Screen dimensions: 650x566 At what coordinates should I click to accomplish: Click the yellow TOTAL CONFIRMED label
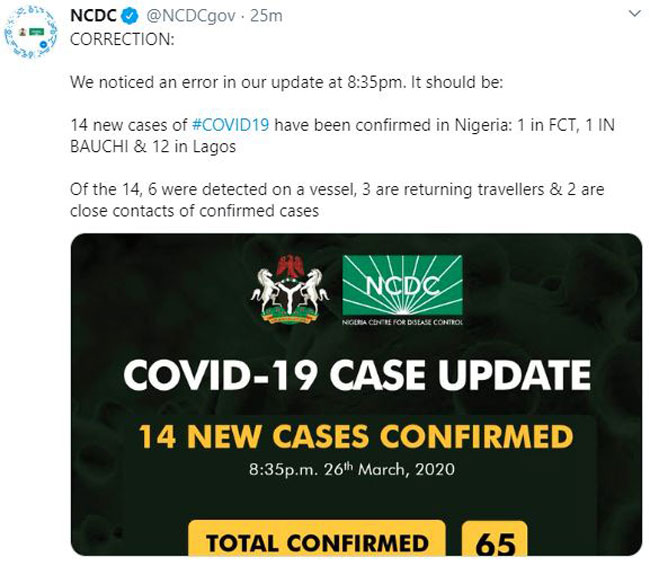point(317,538)
